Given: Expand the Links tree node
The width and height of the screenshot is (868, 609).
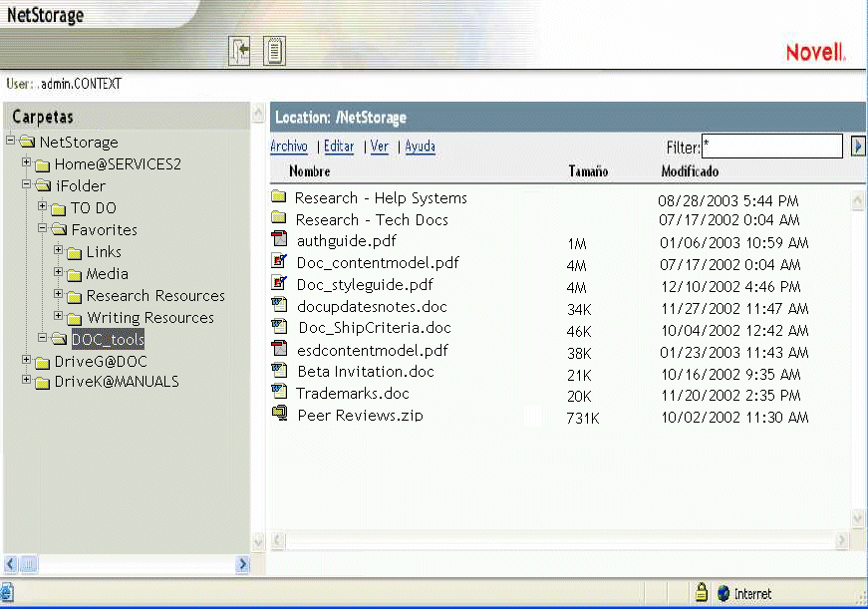Looking at the screenshot, I should (58, 250).
